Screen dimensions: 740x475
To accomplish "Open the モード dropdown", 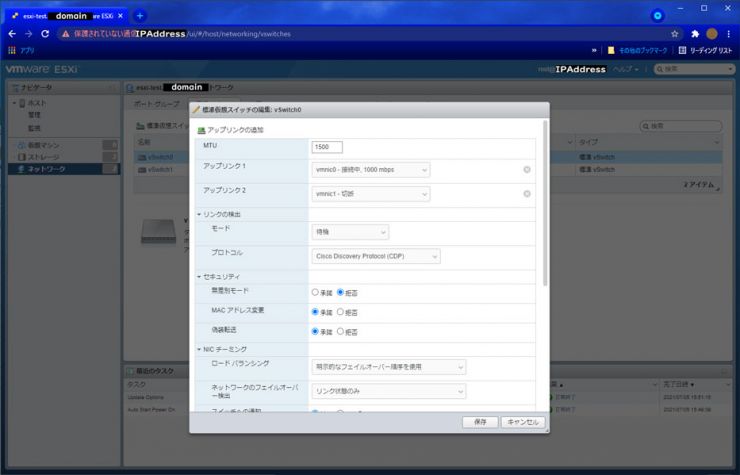I will tap(350, 232).
